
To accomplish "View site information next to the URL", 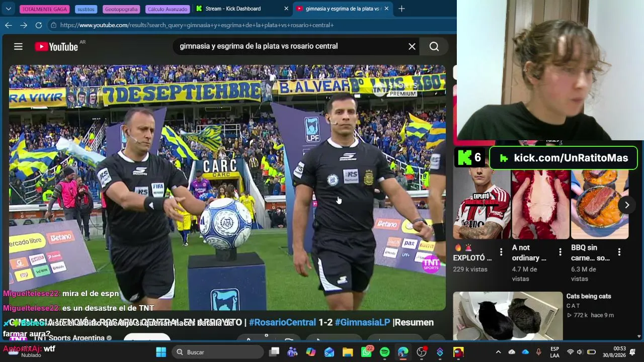I will click(53, 25).
